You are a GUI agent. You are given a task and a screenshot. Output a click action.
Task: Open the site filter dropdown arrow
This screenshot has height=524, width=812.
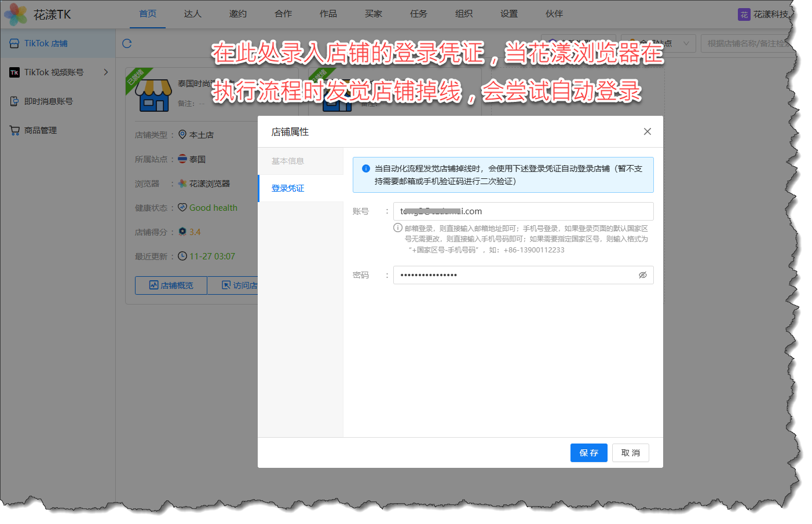(x=686, y=43)
